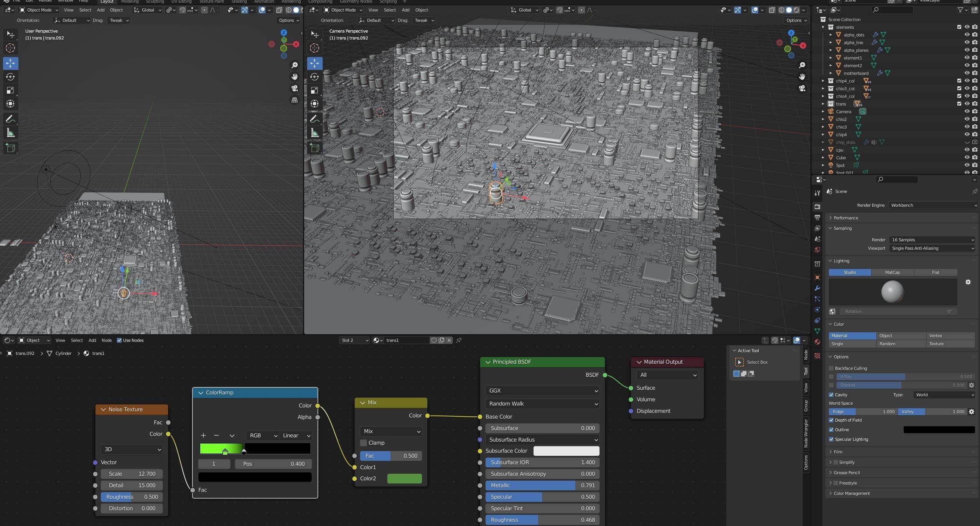The width and height of the screenshot is (980, 526).
Task: Open the Render Properties tab icon
Action: tap(817, 206)
